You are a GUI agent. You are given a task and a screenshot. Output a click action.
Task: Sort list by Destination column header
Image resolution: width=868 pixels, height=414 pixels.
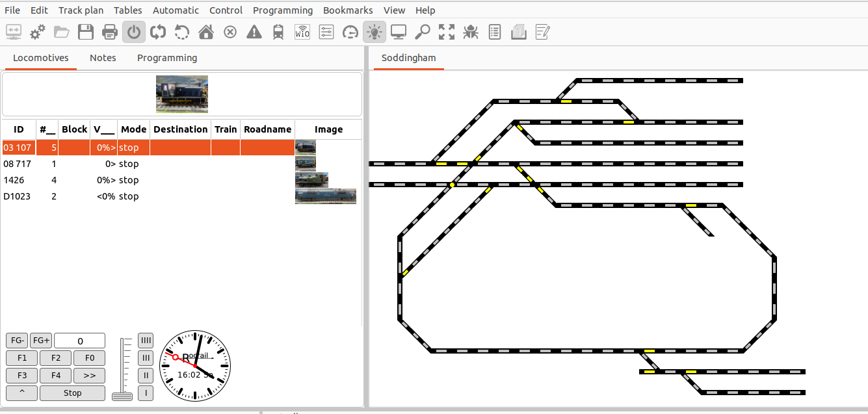click(180, 129)
